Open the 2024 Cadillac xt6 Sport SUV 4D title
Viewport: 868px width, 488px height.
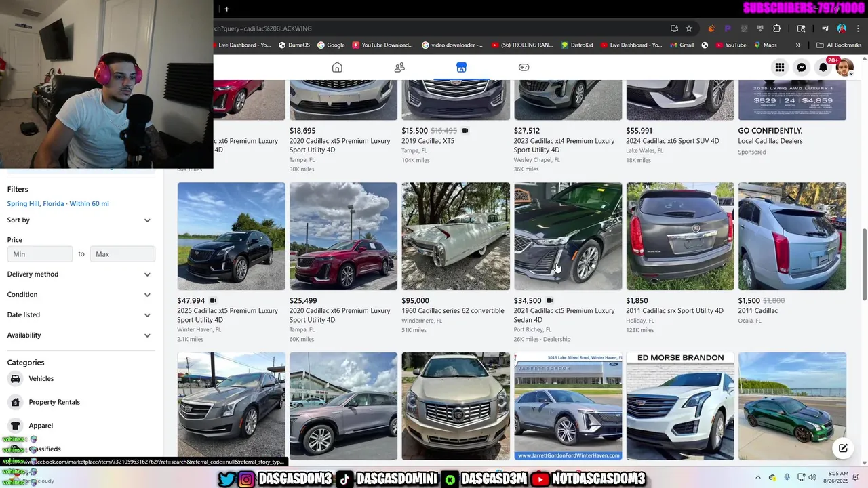pyautogui.click(x=673, y=141)
